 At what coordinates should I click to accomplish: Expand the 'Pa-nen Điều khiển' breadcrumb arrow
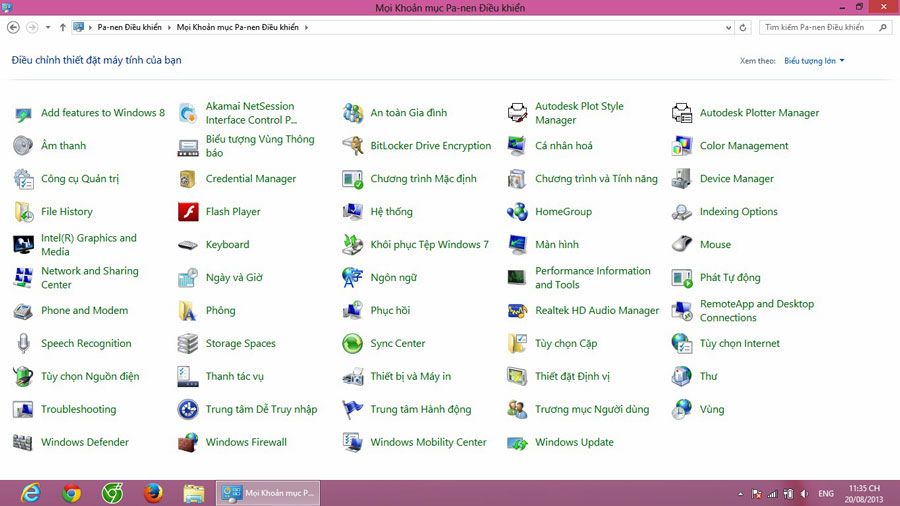pyautogui.click(x=170, y=27)
